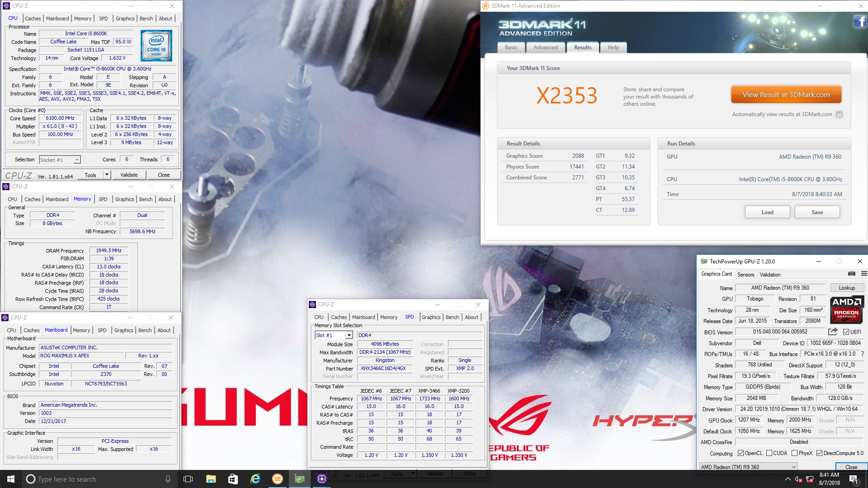Open the GPU-Z hamburger menu icon
This screenshot has height=488, width=868.
[x=864, y=274]
